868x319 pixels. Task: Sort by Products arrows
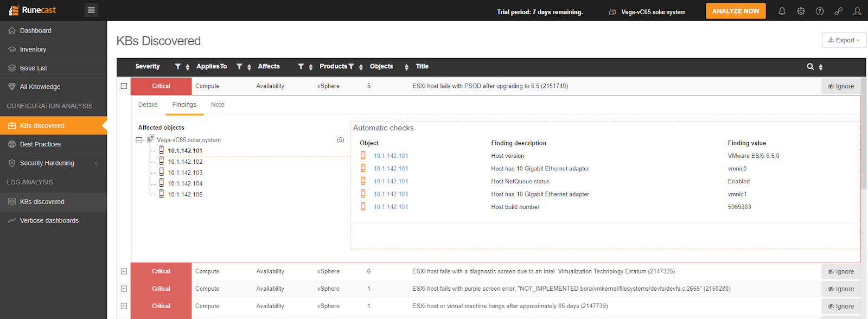(361, 67)
